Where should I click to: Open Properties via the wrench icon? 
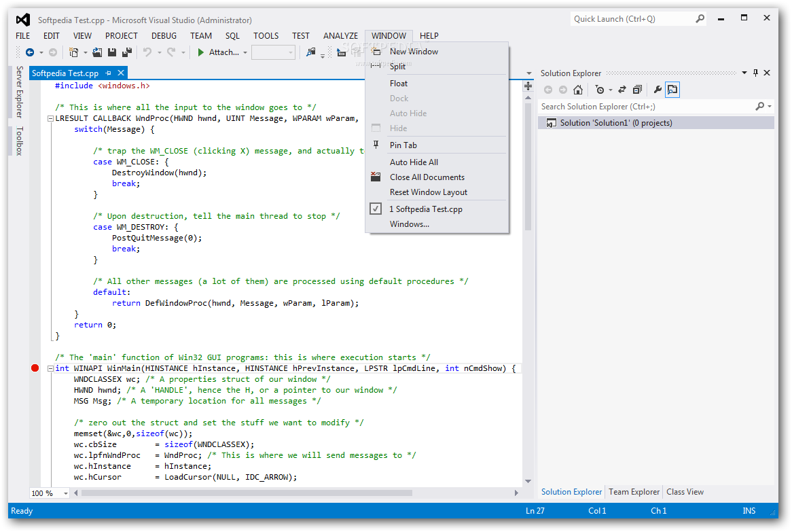pyautogui.click(x=657, y=90)
